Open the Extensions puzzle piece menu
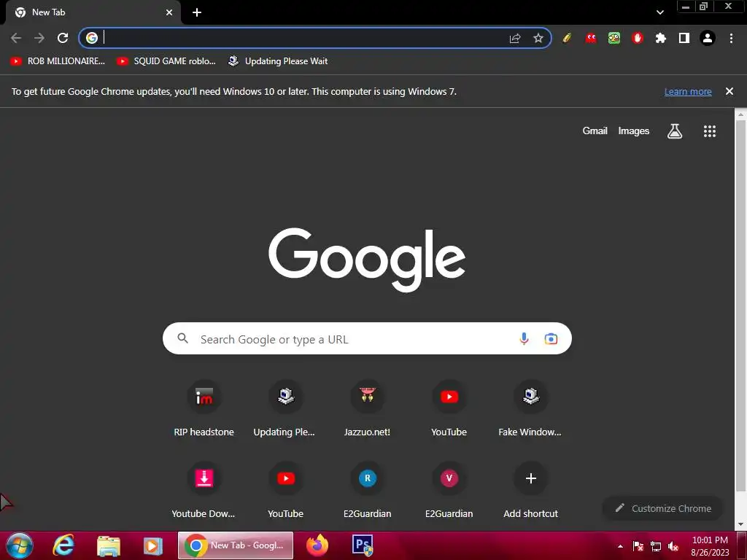 click(660, 38)
